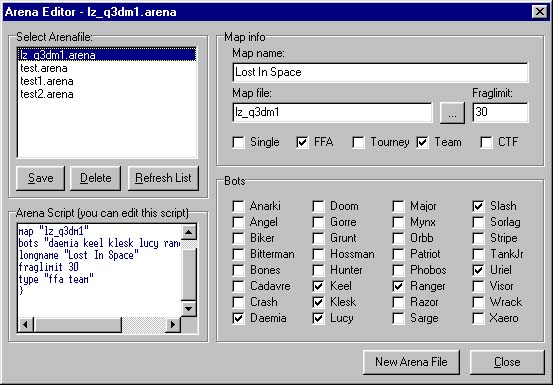Check the Hunter bot checkbox
The height and width of the screenshot is (385, 553).
click(x=318, y=270)
